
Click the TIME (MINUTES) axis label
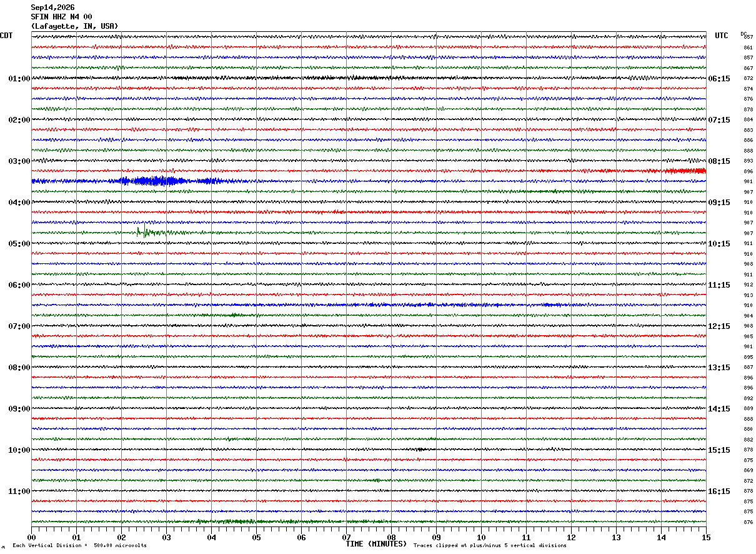point(376,544)
